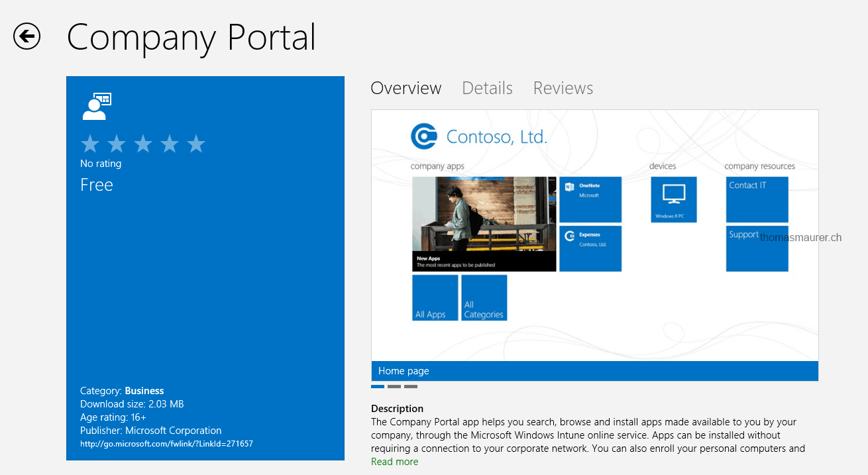Click the Home page caption bar
This screenshot has height=475, width=868.
point(595,371)
